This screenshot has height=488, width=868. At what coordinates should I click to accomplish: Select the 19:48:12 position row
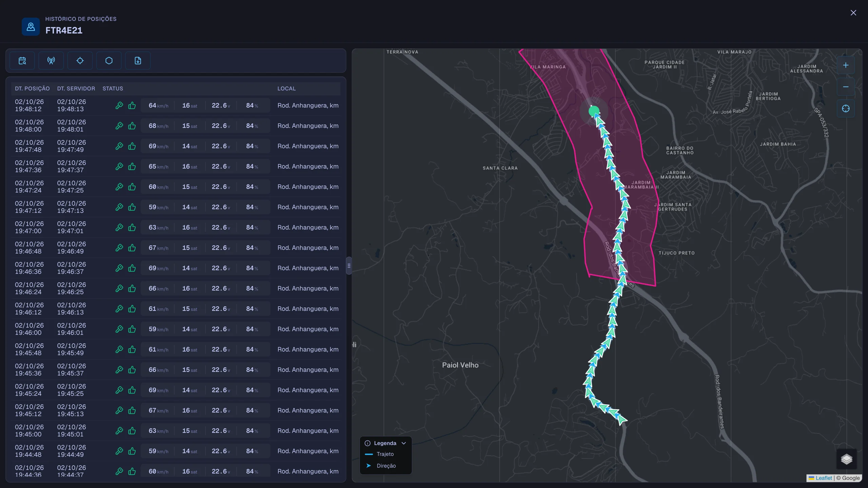pyautogui.click(x=176, y=105)
